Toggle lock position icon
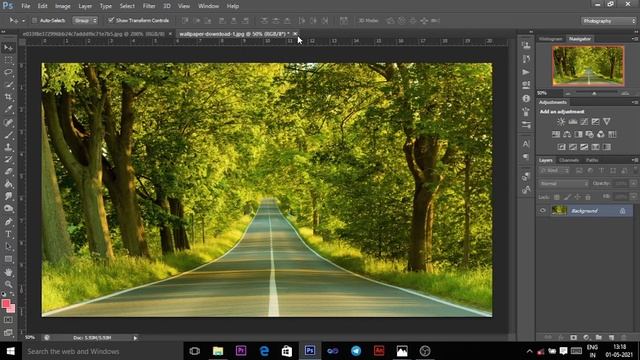Screen dimensions: 640x360 (578, 197)
